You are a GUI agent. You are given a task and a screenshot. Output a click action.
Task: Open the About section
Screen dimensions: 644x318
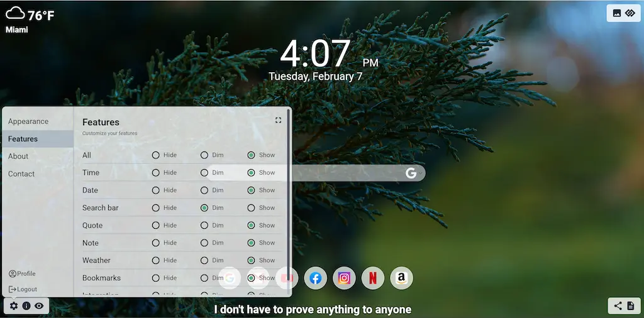[18, 156]
